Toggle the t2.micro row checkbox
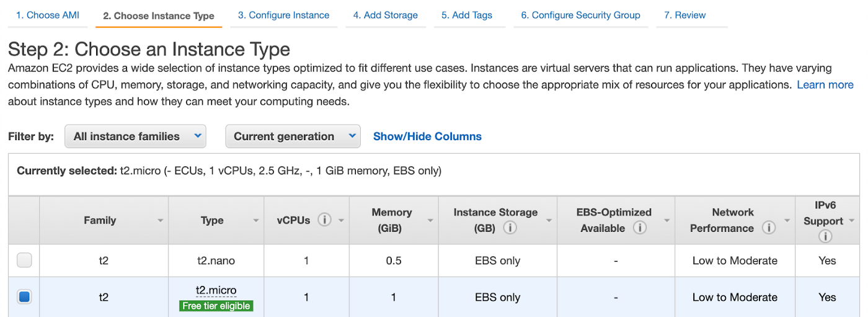The width and height of the screenshot is (868, 317). pyautogui.click(x=24, y=297)
